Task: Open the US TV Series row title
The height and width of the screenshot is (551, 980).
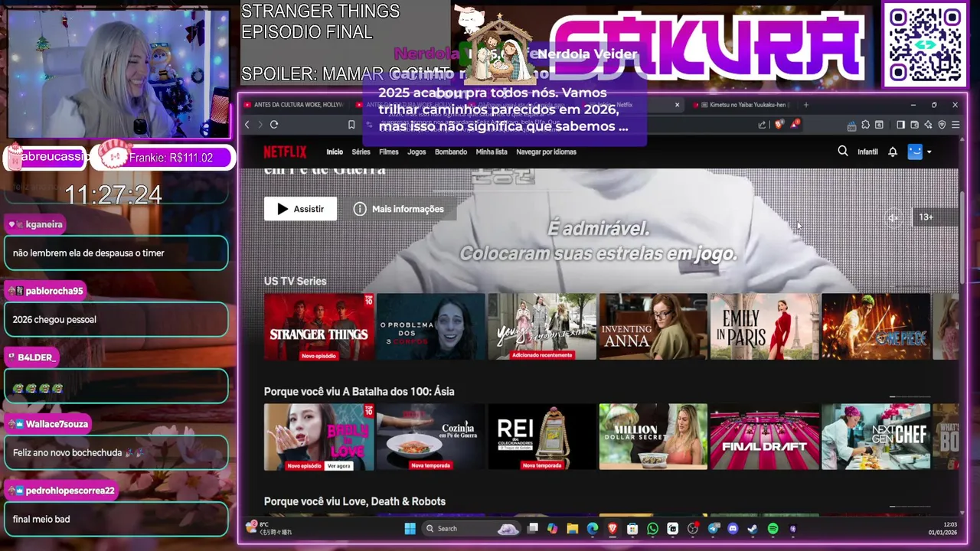Action: 296,281
